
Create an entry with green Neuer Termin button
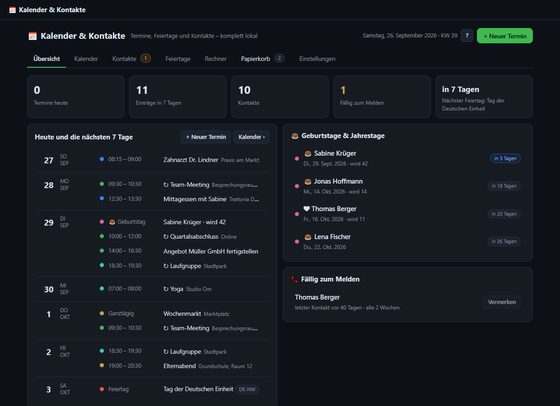pos(505,36)
